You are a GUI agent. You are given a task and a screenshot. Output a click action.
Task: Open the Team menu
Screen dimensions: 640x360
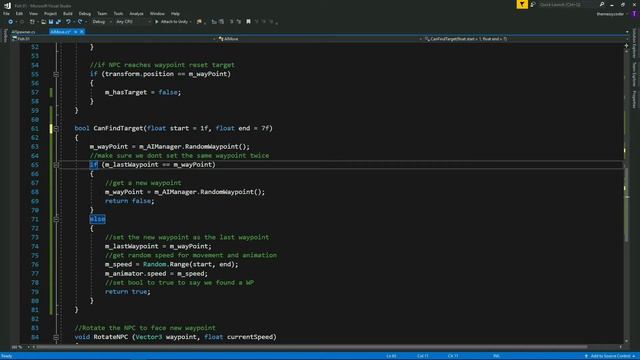102,13
